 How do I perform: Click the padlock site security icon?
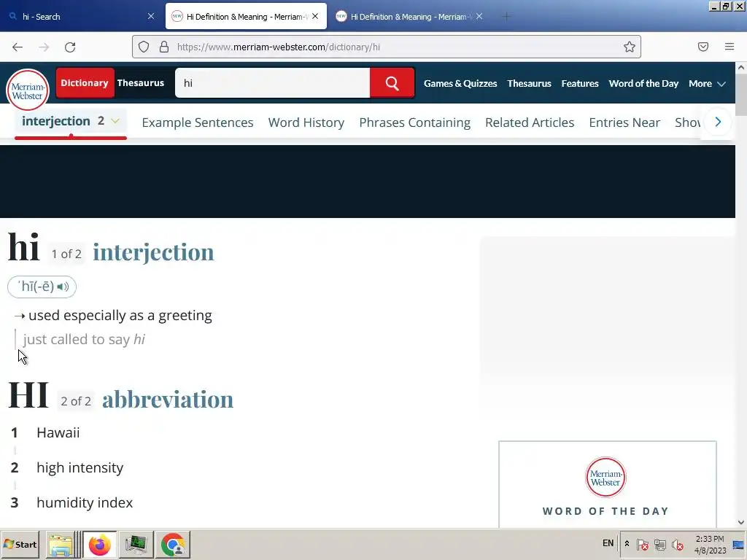pos(164,47)
